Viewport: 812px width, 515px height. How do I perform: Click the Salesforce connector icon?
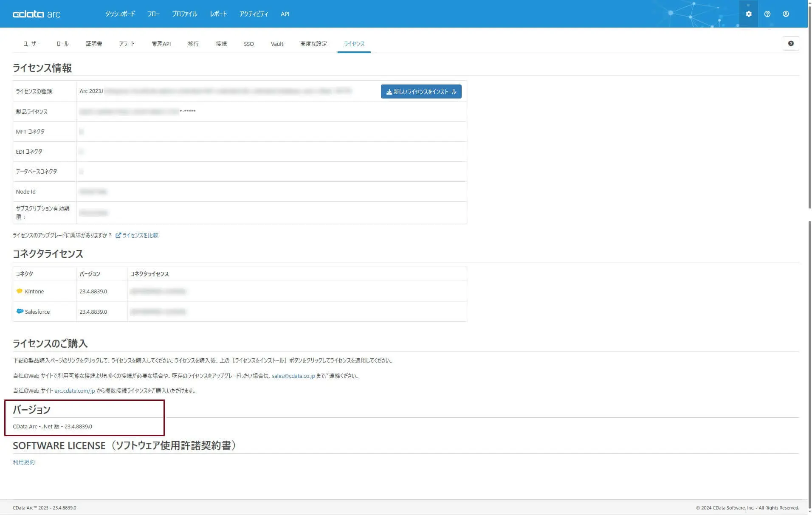click(20, 311)
